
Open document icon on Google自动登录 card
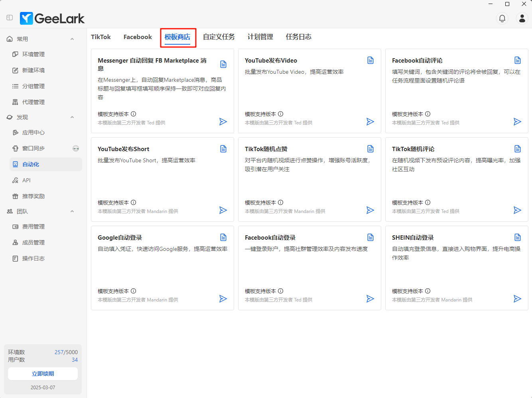click(x=223, y=237)
